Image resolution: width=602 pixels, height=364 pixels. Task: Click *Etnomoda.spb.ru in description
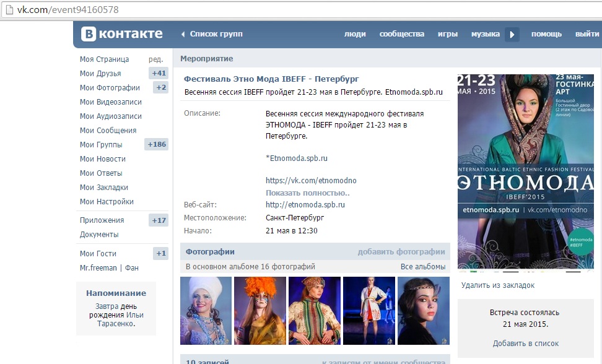(x=297, y=158)
